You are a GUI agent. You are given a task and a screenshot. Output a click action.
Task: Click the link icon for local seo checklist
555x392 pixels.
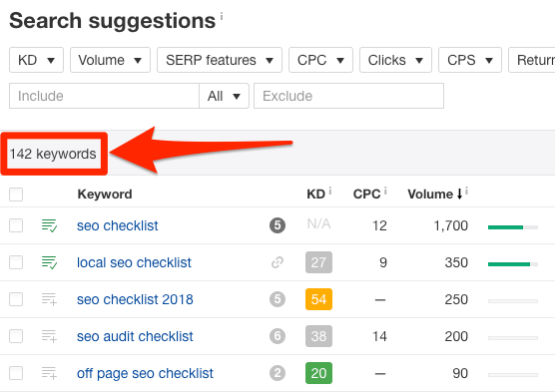coord(277,262)
